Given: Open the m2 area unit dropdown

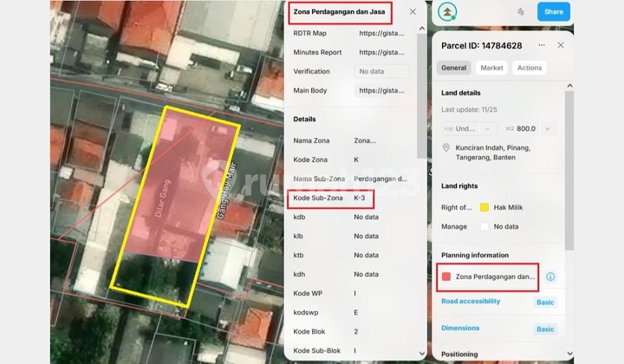Looking at the screenshot, I should click(549, 128).
